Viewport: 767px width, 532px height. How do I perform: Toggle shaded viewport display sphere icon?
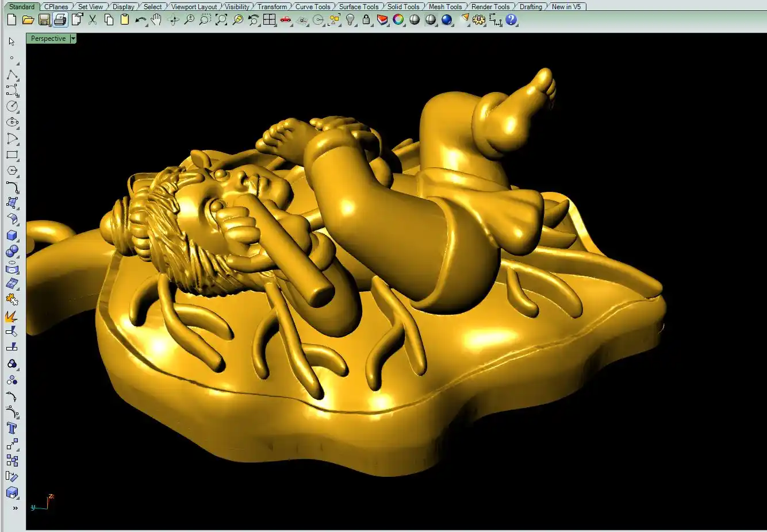pyautogui.click(x=415, y=20)
